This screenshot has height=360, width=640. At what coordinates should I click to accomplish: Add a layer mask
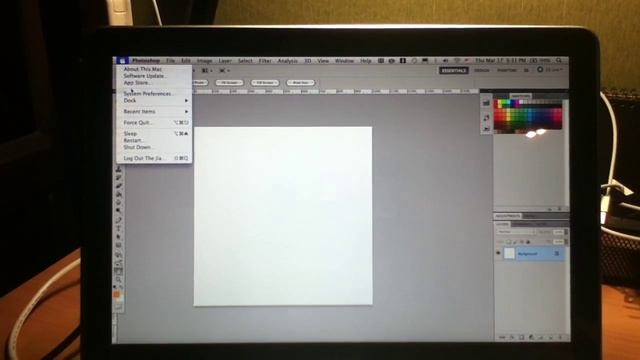[x=521, y=338]
